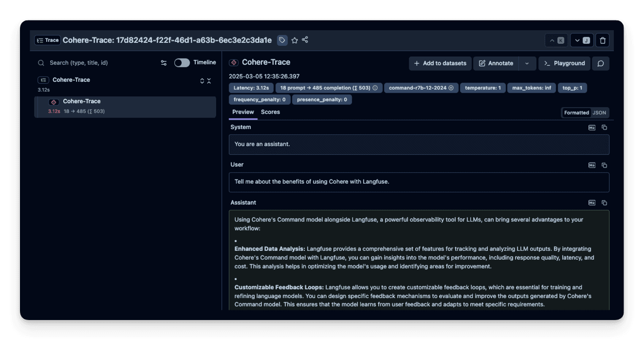Image resolution: width=644 pixels, height=340 pixels.
Task: Expand all nodes in the trace tree
Action: [202, 81]
